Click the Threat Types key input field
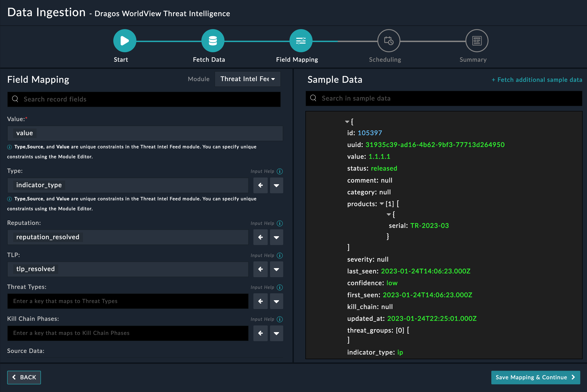587x392 pixels. (x=128, y=301)
